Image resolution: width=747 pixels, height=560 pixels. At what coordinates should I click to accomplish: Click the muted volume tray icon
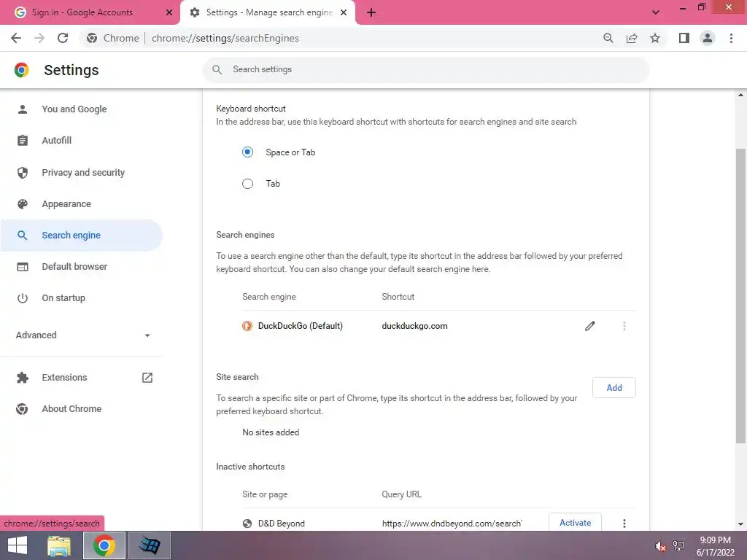(660, 546)
